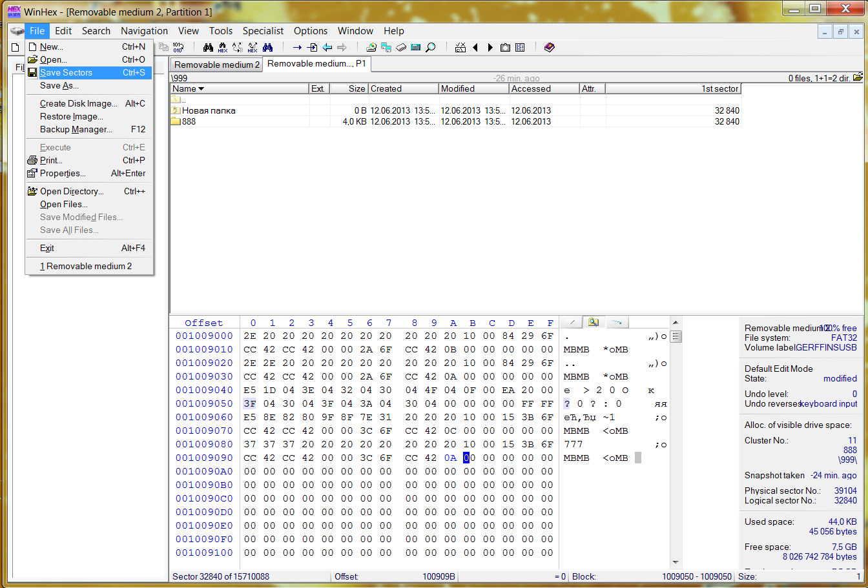Screen dimensions: 868x588
Task: Click the blue Back arrow in the toolbar
Action: [x=327, y=47]
